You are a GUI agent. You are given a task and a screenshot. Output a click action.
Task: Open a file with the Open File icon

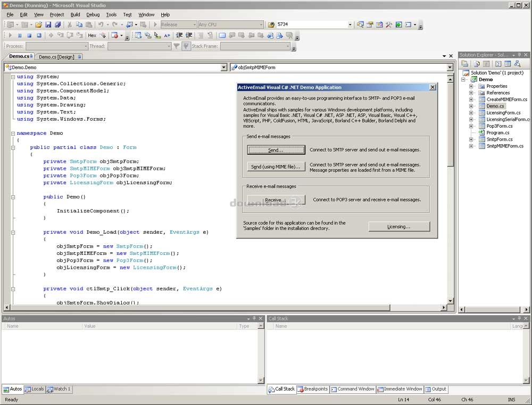click(38, 24)
